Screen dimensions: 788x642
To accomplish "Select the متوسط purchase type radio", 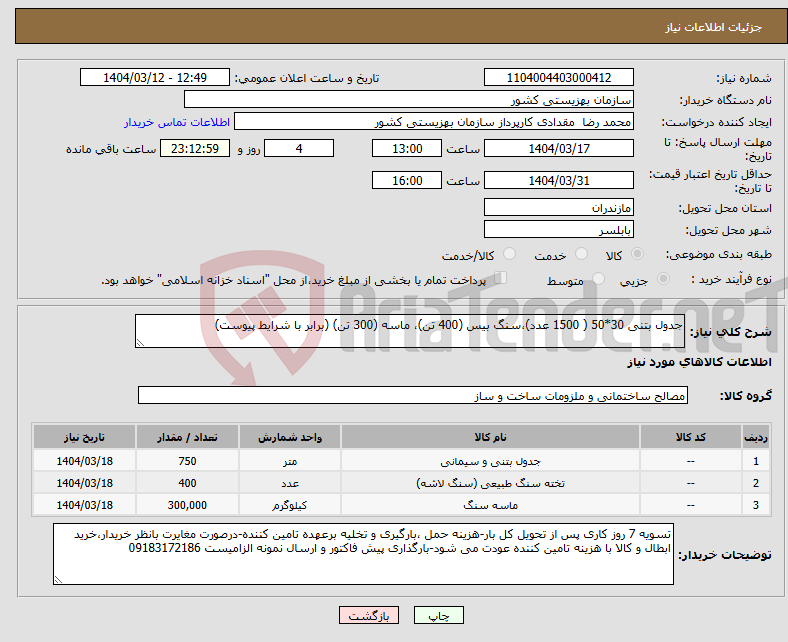I will (x=599, y=279).
